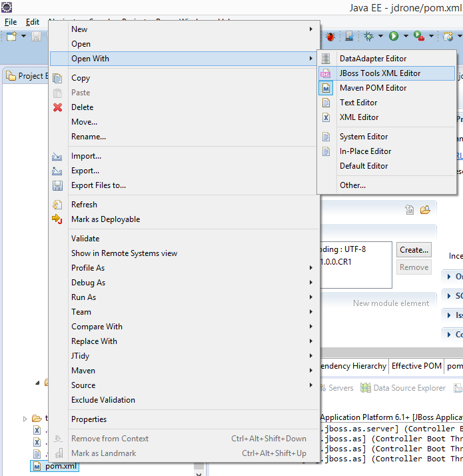Select DataAdapter Editor in submenu
The image size is (463, 476).
(x=386, y=59)
